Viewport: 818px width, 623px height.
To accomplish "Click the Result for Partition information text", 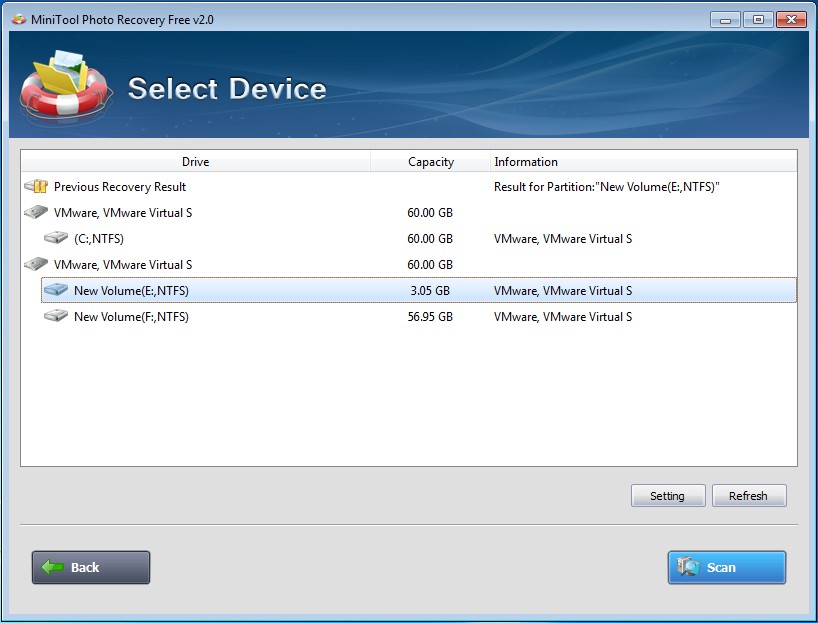I will [x=607, y=187].
